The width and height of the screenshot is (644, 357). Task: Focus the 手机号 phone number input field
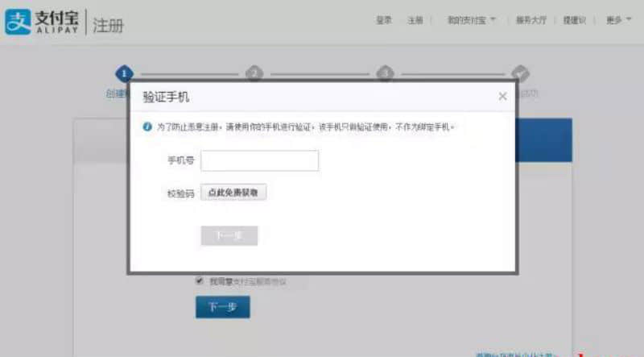(x=259, y=160)
